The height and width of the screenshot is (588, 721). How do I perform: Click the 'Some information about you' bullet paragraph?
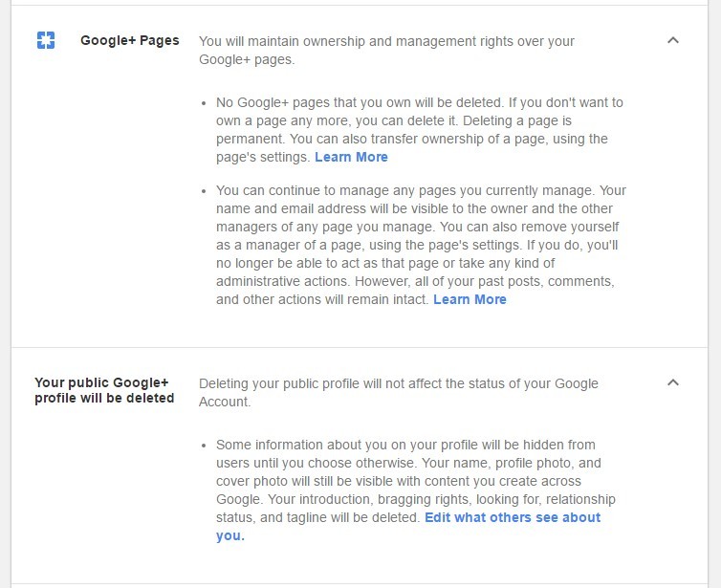coord(416,490)
